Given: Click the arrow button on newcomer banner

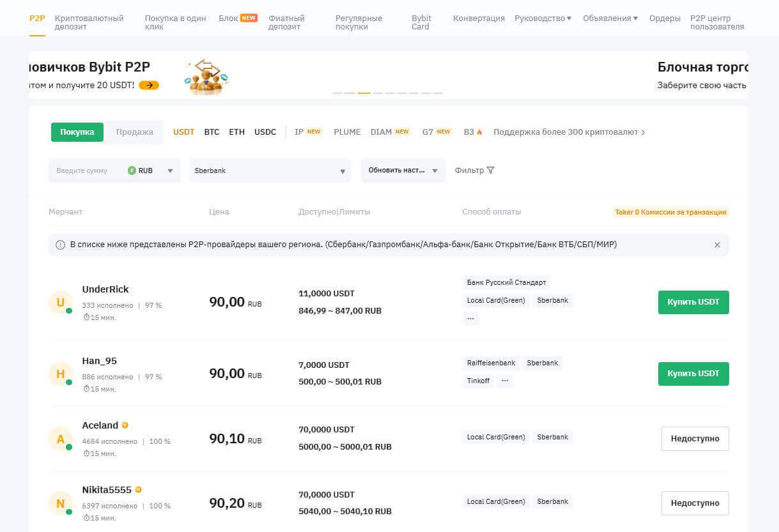Looking at the screenshot, I should (149, 85).
